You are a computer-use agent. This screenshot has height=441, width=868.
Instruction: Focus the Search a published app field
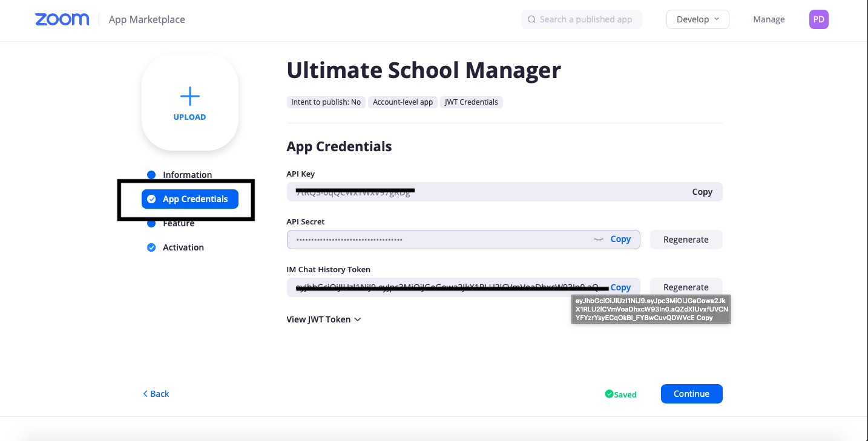pos(581,19)
